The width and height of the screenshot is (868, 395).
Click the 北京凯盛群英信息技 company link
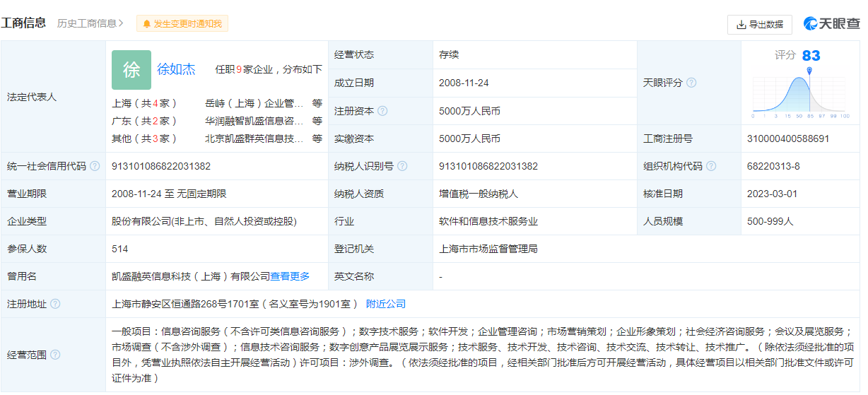point(254,138)
